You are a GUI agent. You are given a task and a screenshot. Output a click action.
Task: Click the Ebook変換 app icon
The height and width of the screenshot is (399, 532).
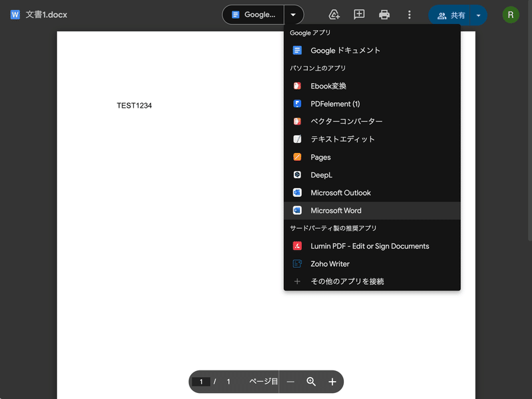(x=297, y=86)
